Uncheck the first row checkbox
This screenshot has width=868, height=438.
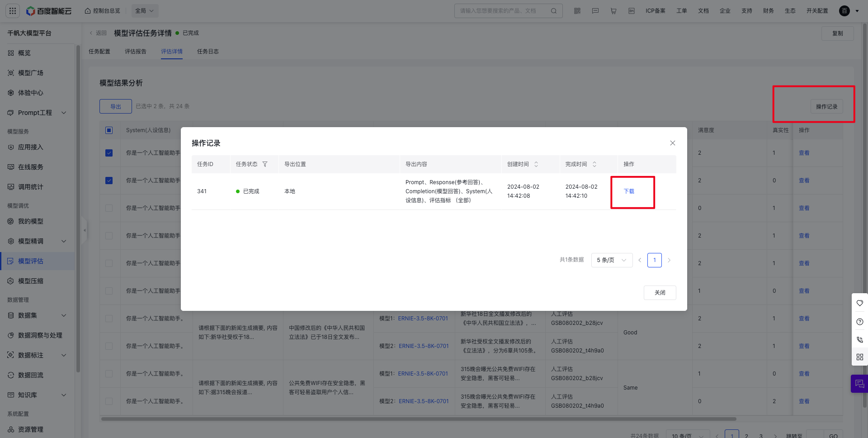pos(109,153)
